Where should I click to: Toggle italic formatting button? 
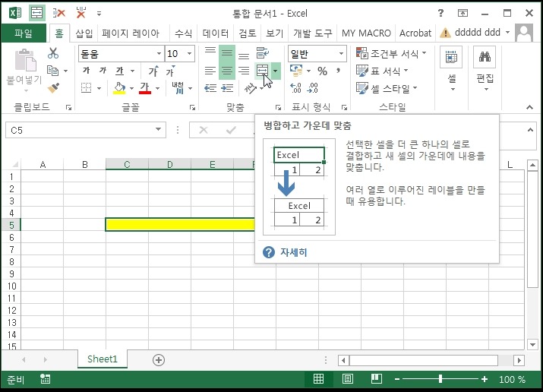pyautogui.click(x=103, y=71)
